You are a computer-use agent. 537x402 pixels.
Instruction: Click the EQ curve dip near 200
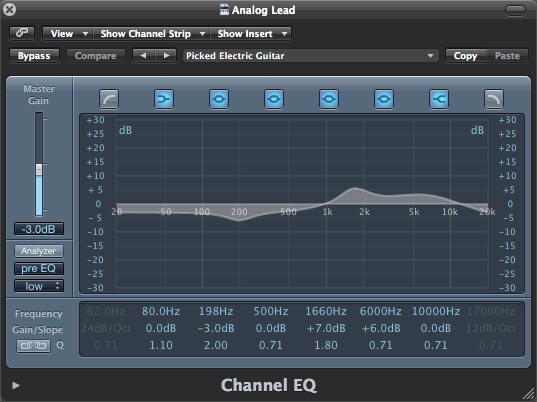click(239, 221)
